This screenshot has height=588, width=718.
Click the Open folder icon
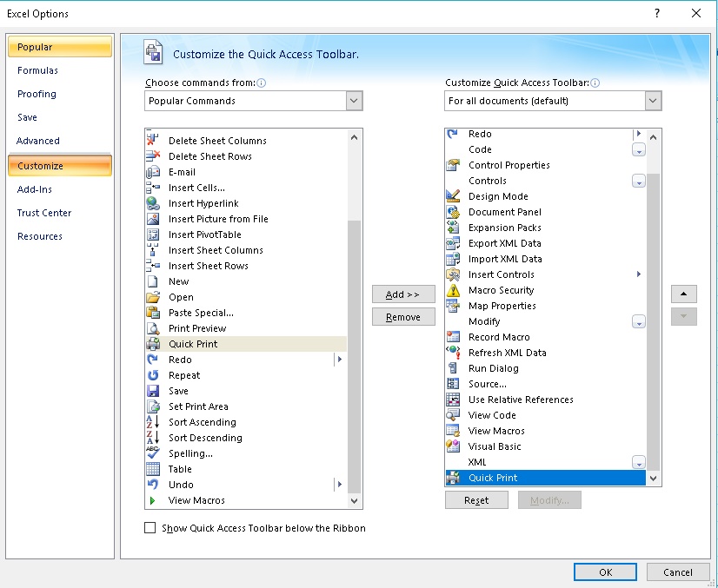152,297
